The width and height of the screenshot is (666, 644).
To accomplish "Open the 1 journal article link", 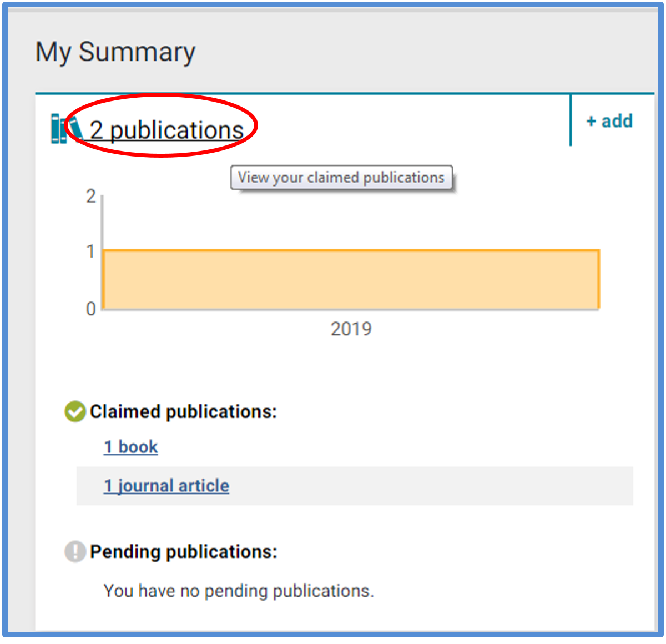I will click(167, 486).
